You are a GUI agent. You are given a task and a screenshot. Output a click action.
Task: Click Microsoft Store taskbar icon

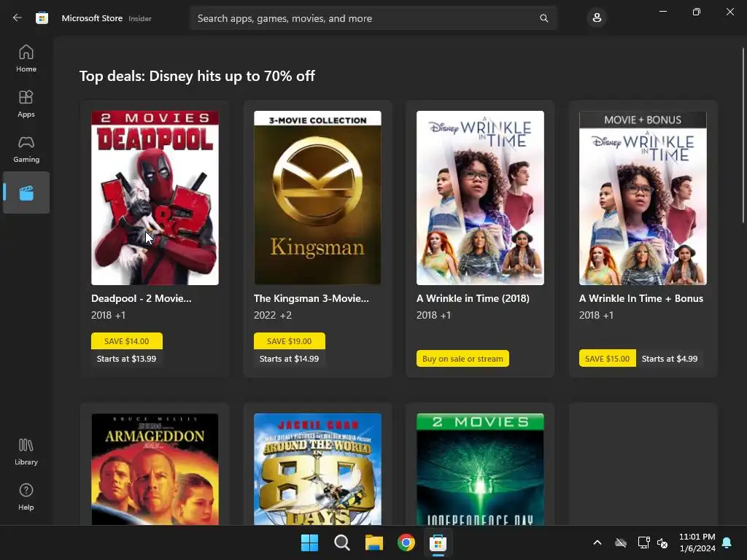pos(438,542)
